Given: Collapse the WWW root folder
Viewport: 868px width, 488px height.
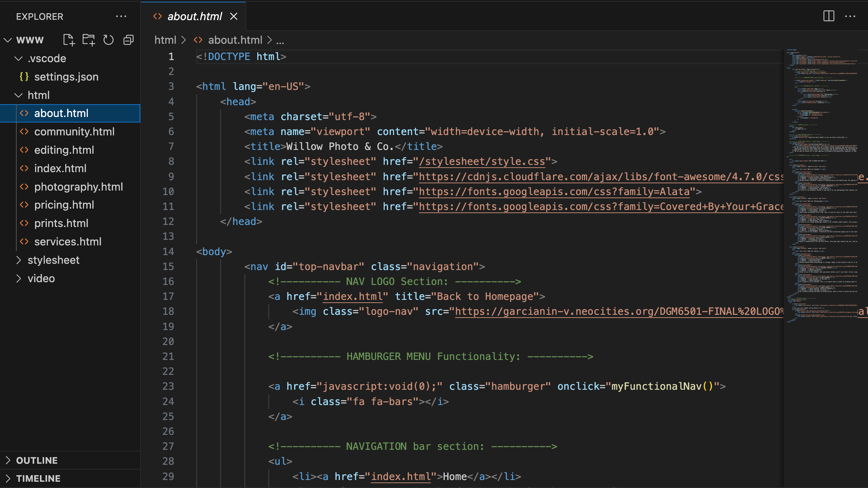Looking at the screenshot, I should click(8, 40).
